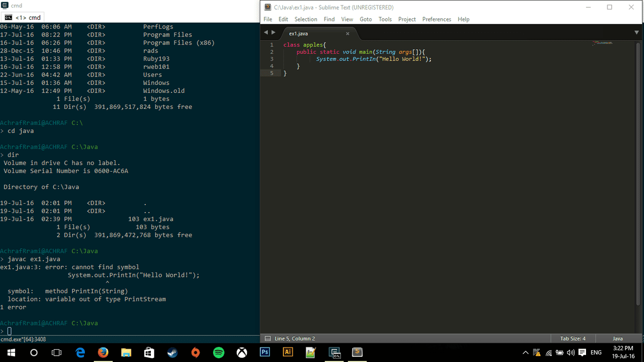Screen dimensions: 644x362
Task: Show hidden icons in the system tray
Action: [525, 352]
